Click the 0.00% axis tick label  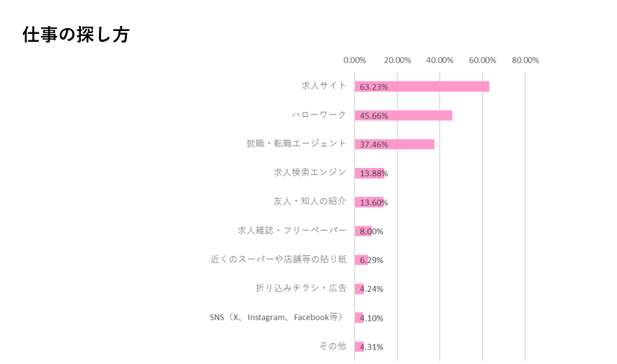click(354, 60)
